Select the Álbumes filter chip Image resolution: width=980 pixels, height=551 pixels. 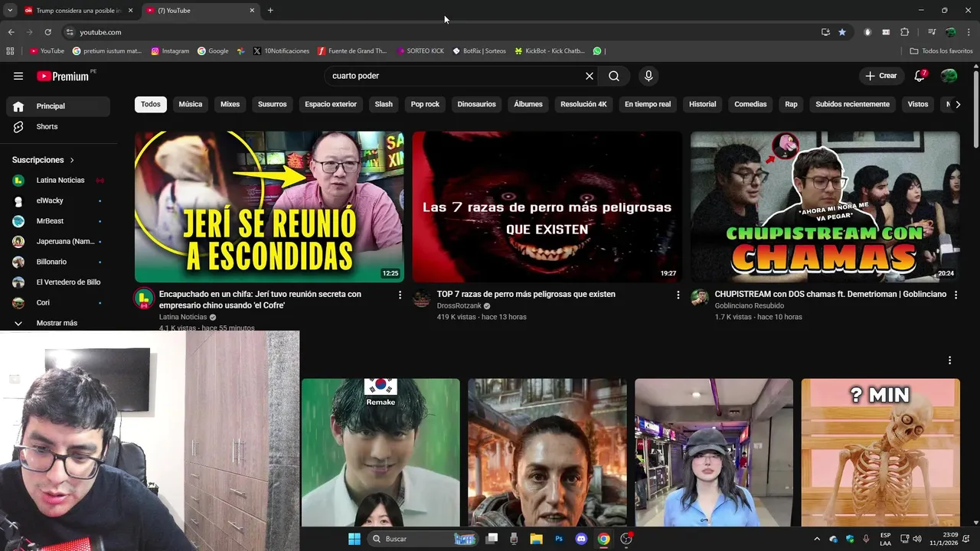coord(528,104)
